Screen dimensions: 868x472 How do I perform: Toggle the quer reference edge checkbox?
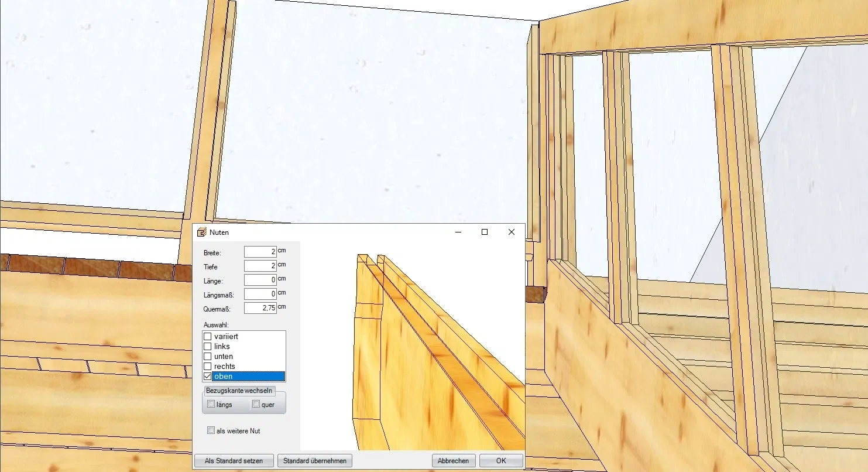tap(256, 404)
